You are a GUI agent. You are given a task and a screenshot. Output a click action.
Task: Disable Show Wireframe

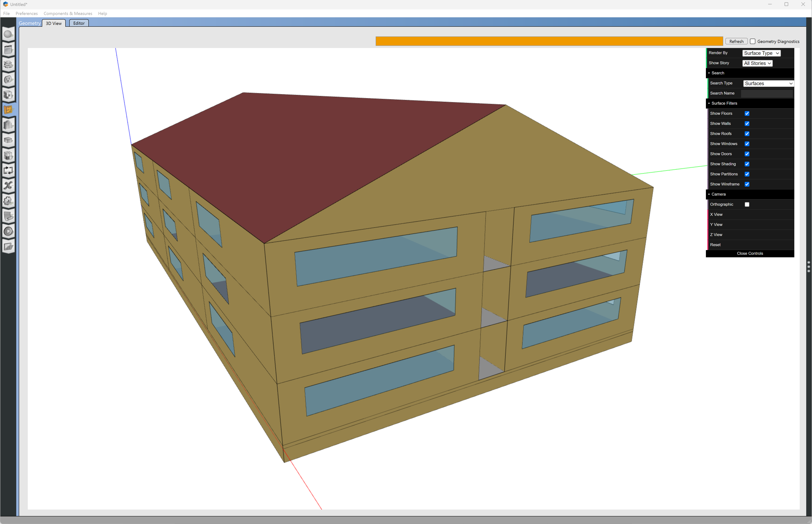click(x=747, y=184)
